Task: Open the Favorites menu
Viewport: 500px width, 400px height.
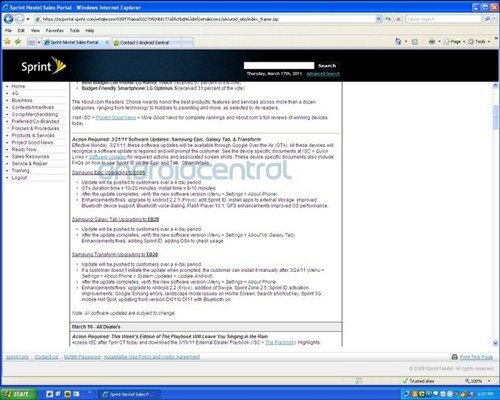Action: pos(55,31)
